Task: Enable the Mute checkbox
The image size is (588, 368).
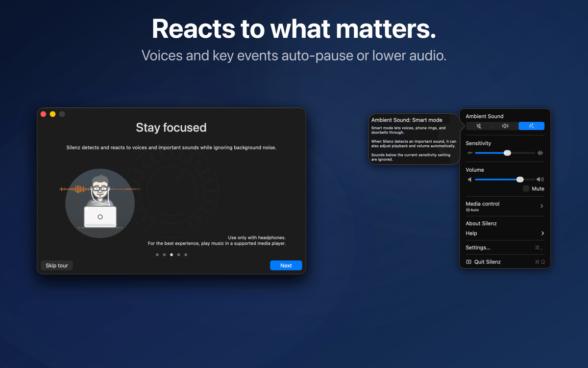Action: tap(526, 189)
